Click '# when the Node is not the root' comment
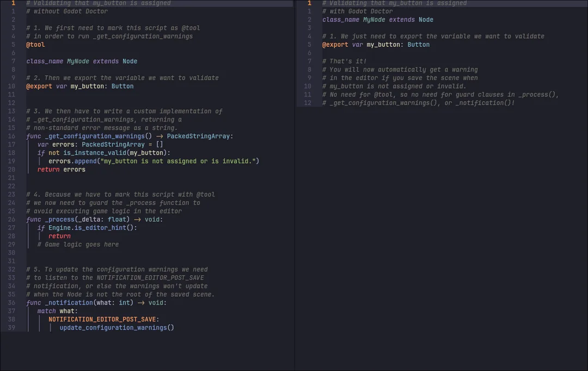This screenshot has height=371, width=588. [x=120, y=295]
